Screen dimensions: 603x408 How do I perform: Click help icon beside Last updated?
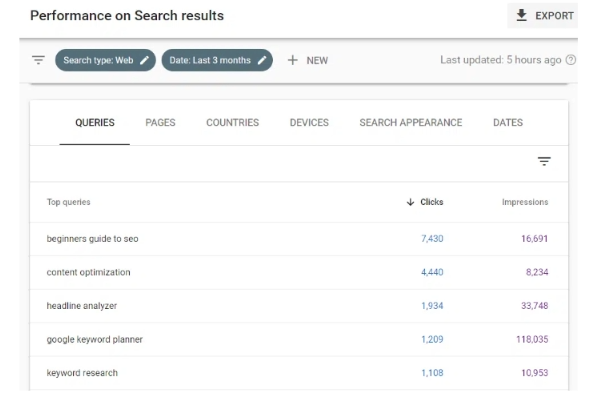pos(571,60)
